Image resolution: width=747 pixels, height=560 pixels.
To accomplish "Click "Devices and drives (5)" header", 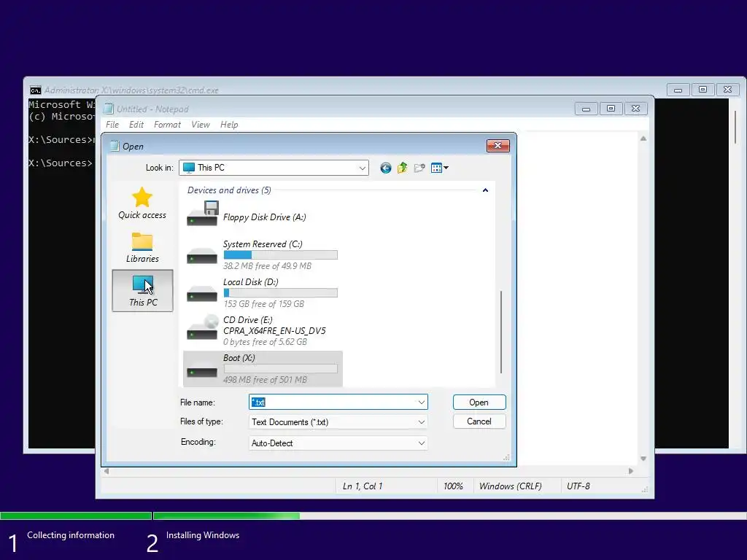I will [x=229, y=190].
